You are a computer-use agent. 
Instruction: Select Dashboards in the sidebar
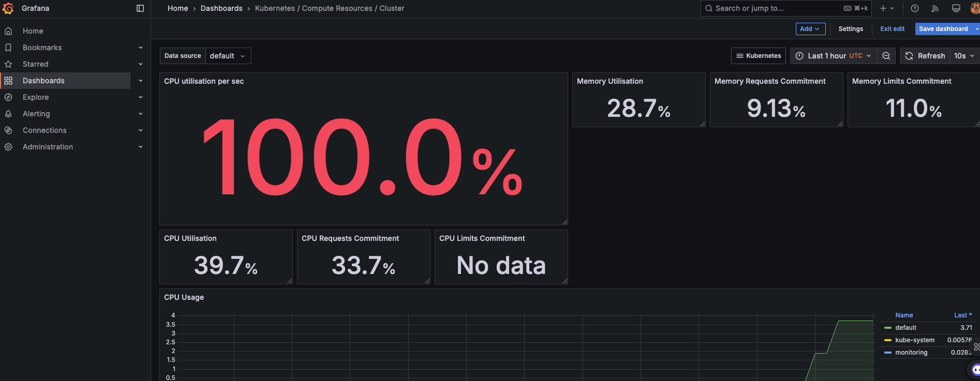pos(44,81)
